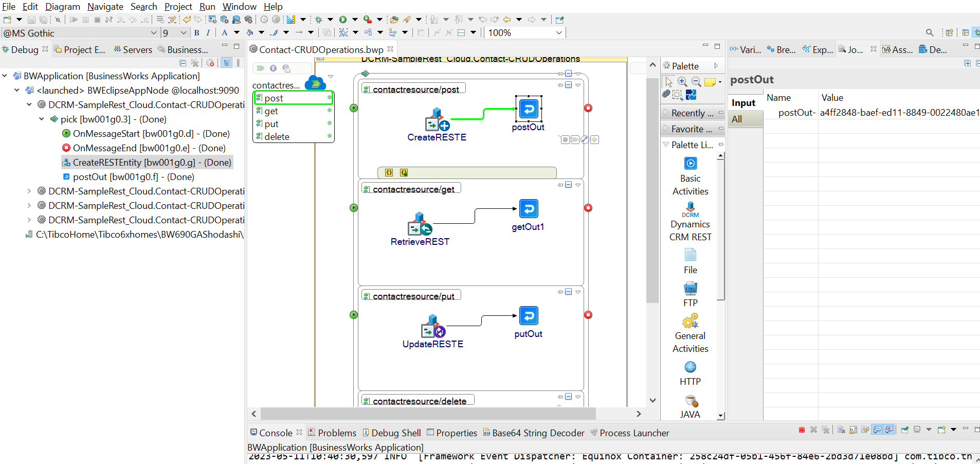Switch to the Base64 String Decoder tab

coord(534,433)
